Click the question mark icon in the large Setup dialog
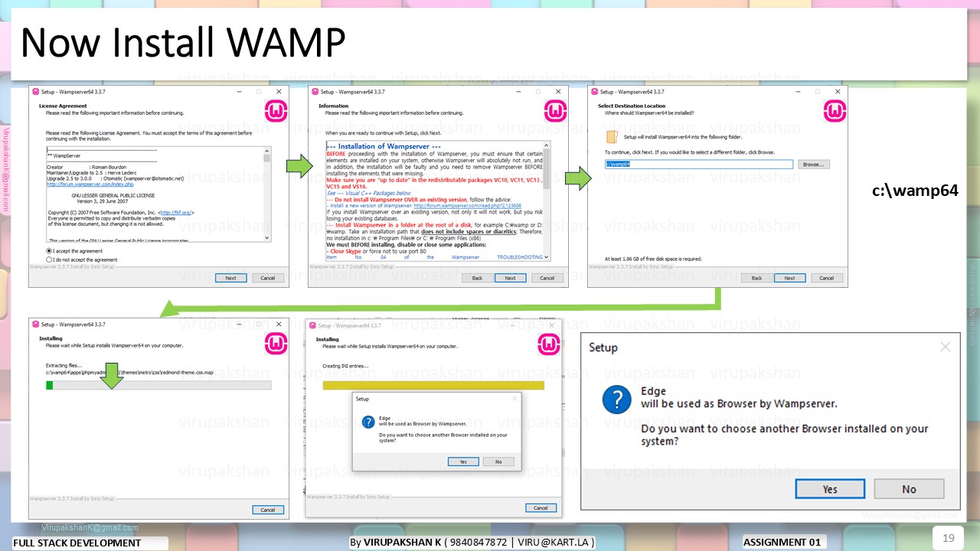Screen dimensions: 980x551 click(x=616, y=400)
